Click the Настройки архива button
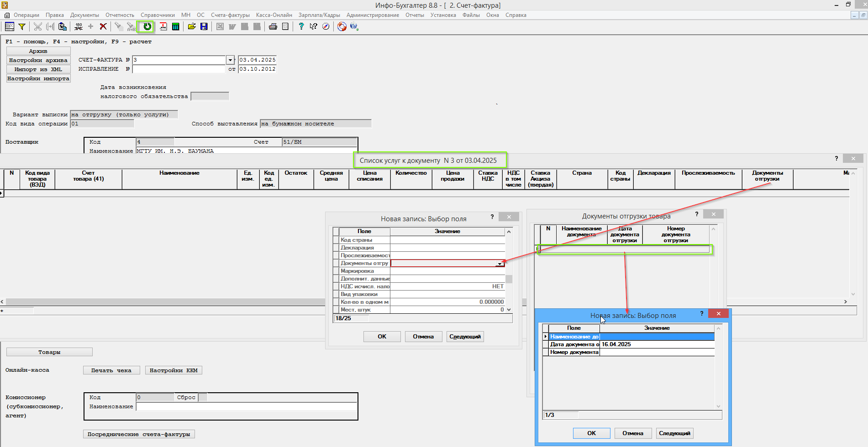The width and height of the screenshot is (868, 447). [38, 60]
